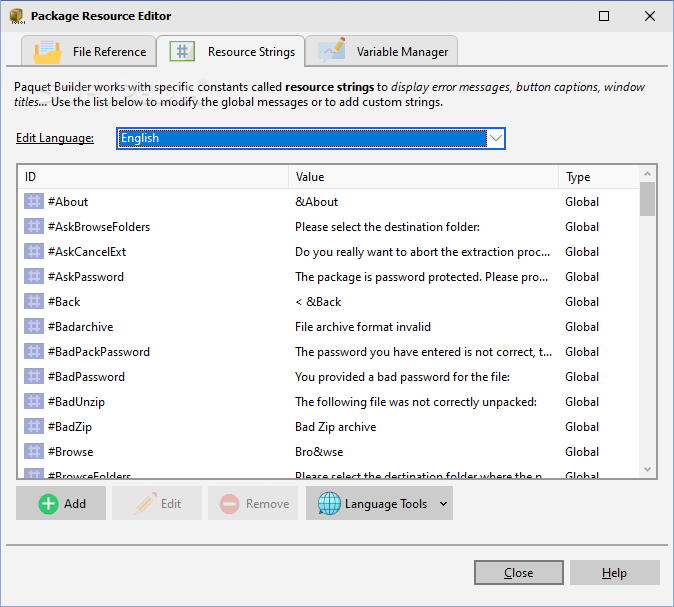Click the value 'Bad Zip archive'

(336, 426)
